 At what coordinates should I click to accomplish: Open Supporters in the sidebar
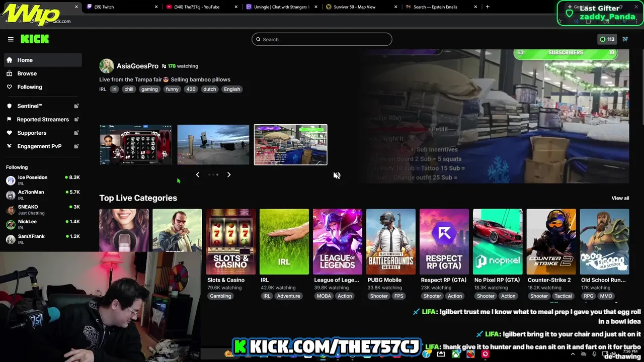pyautogui.click(x=43, y=133)
